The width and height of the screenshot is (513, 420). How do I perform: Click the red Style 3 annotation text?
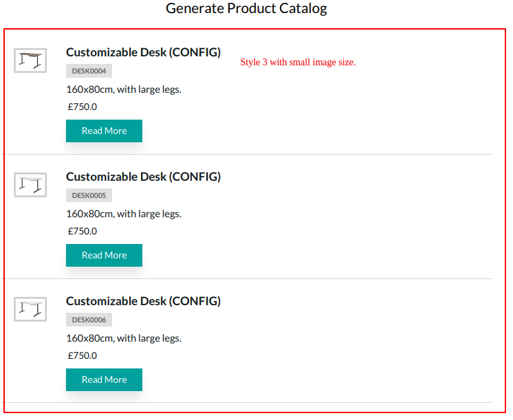(298, 62)
